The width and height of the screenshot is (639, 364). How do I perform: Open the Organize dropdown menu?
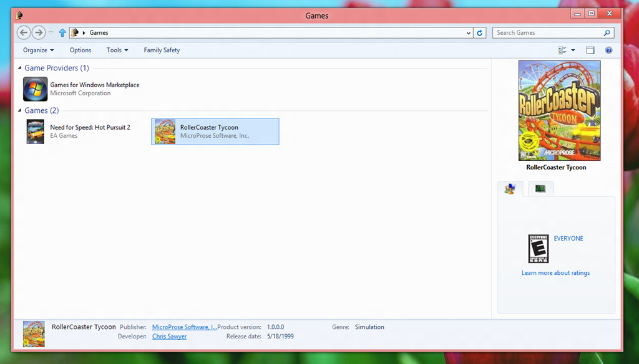[x=38, y=50]
